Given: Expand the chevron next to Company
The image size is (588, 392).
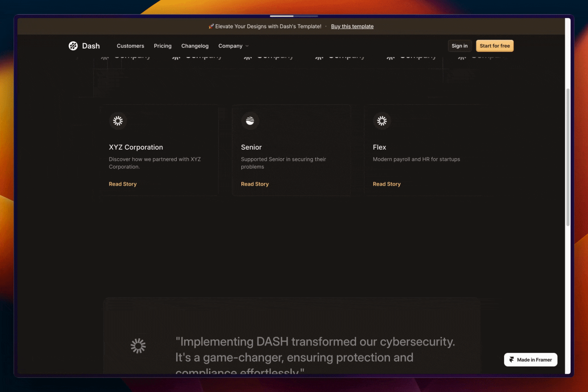Looking at the screenshot, I should pos(247,46).
